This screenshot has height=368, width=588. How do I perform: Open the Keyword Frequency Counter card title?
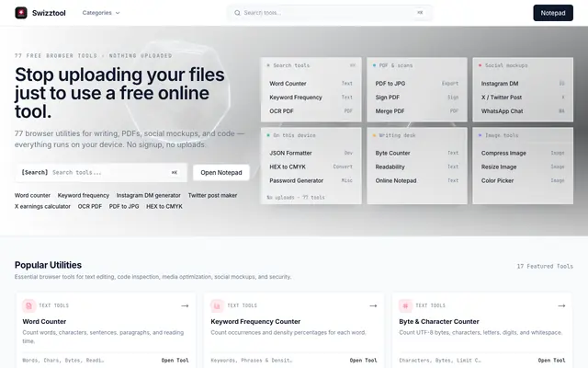pyautogui.click(x=255, y=321)
